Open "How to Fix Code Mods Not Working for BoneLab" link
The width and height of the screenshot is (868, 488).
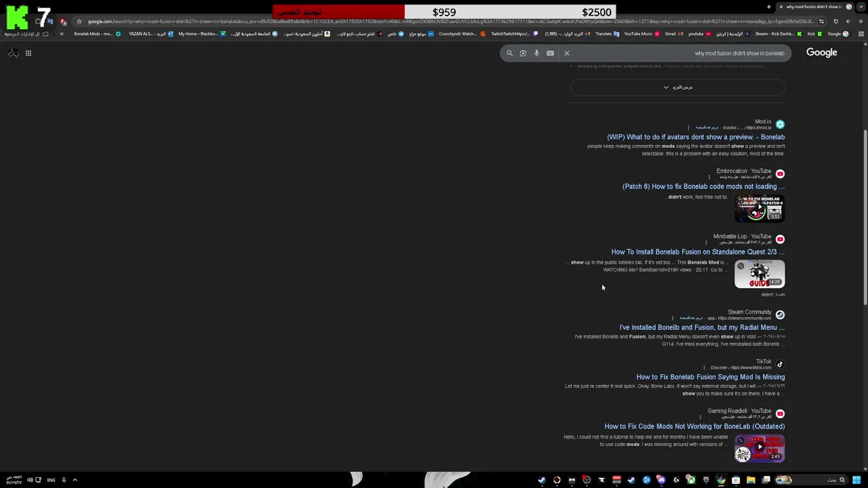(x=694, y=426)
